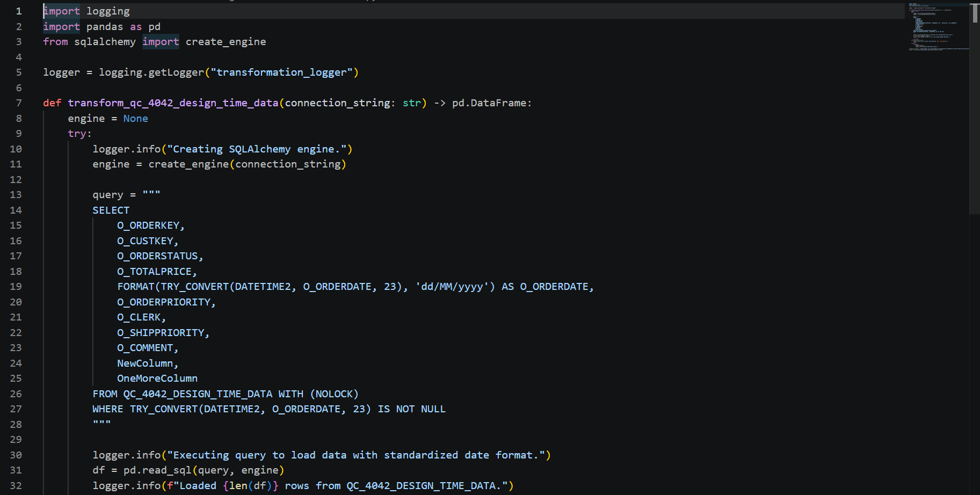
Task: Click "IS NOT NULL" on line 27
Action: tap(411, 409)
